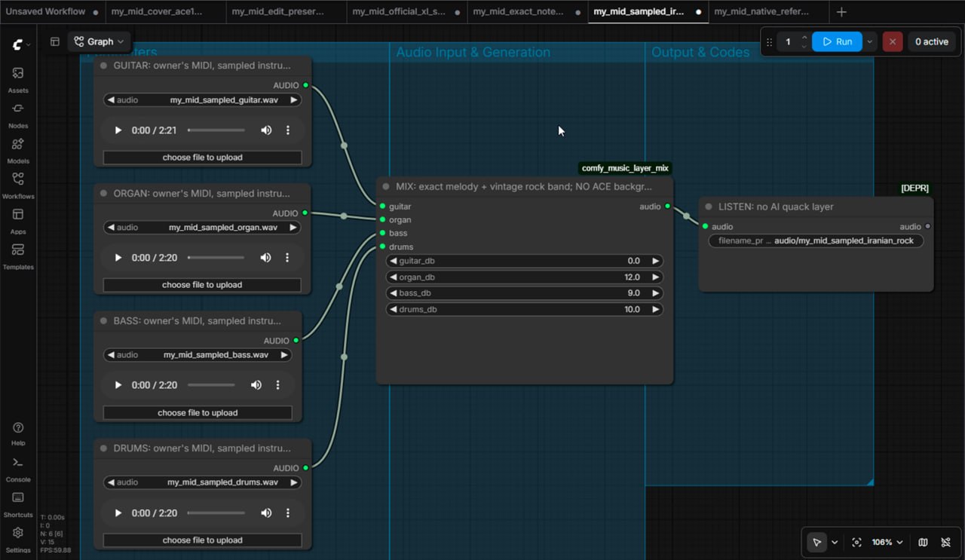
Task: Click the 0 active queue button
Action: pyautogui.click(x=932, y=41)
